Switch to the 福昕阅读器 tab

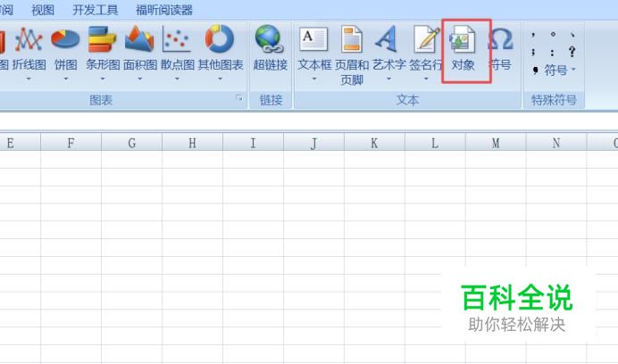pos(164,10)
